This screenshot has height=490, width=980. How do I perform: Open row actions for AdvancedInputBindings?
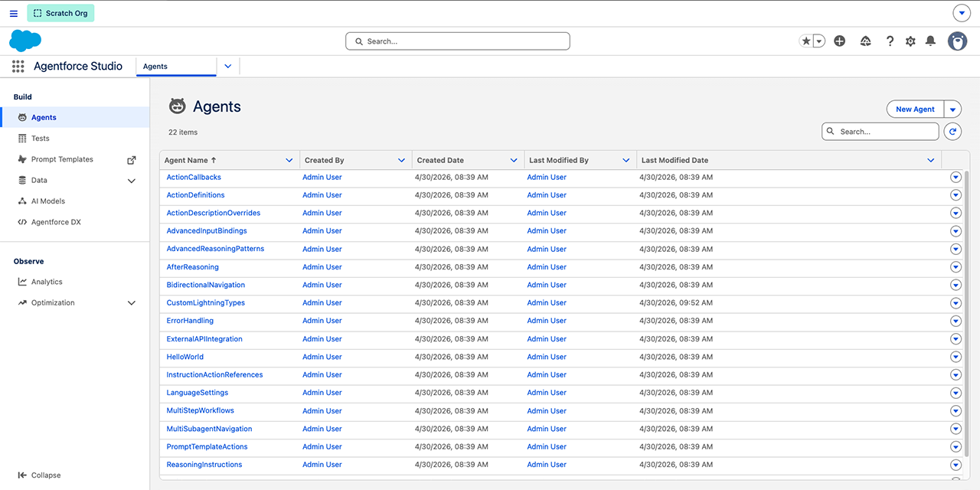(955, 231)
